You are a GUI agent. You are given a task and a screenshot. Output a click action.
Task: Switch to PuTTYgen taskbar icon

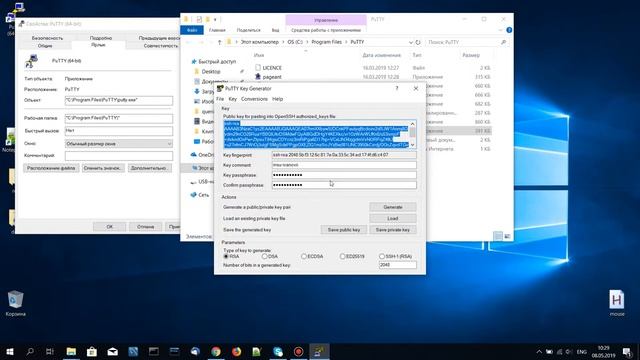click(x=319, y=351)
